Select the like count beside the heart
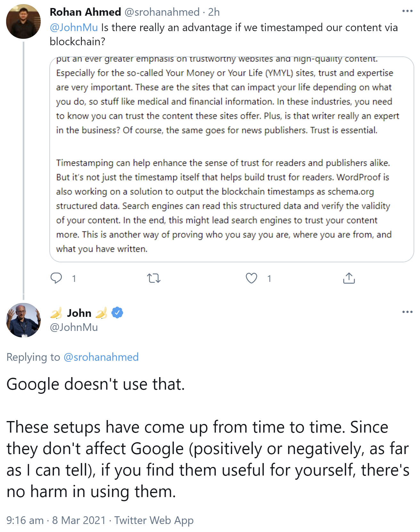This screenshot has height=532, width=420. click(269, 278)
